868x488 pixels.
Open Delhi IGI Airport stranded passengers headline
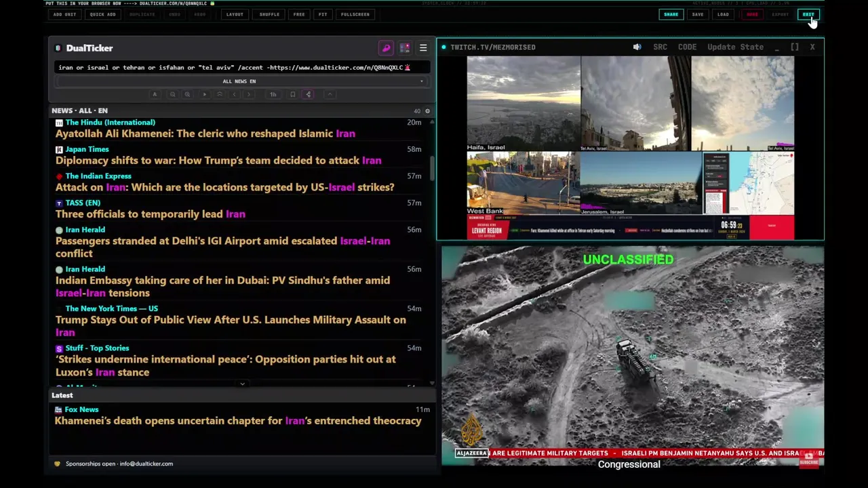point(222,247)
